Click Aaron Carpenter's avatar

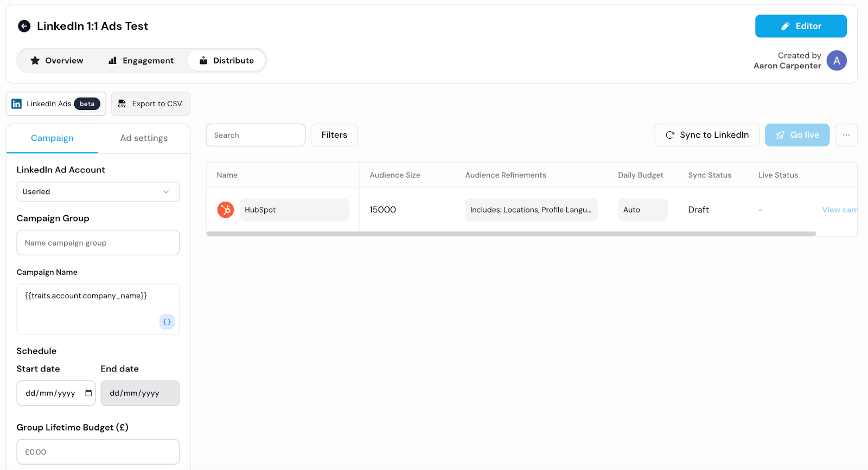[837, 61]
